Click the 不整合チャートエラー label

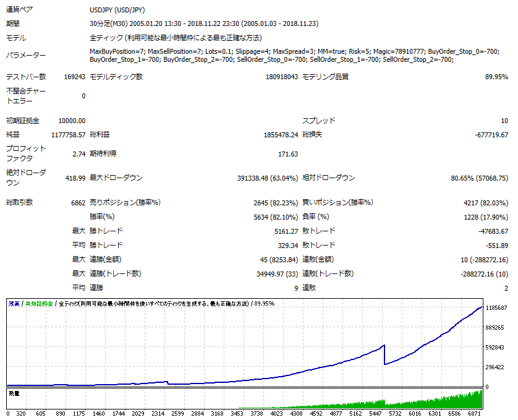pyautogui.click(x=26, y=96)
